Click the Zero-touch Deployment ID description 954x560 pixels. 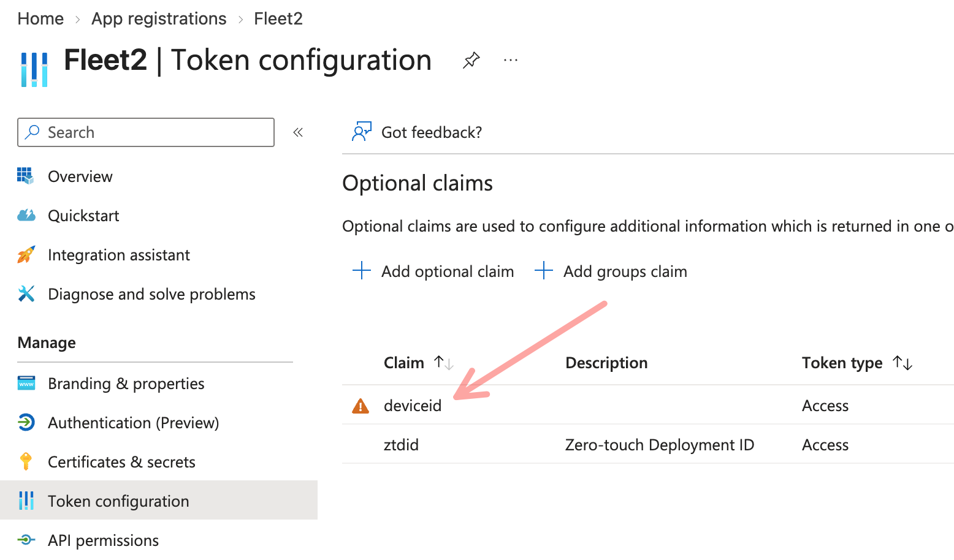660,445
